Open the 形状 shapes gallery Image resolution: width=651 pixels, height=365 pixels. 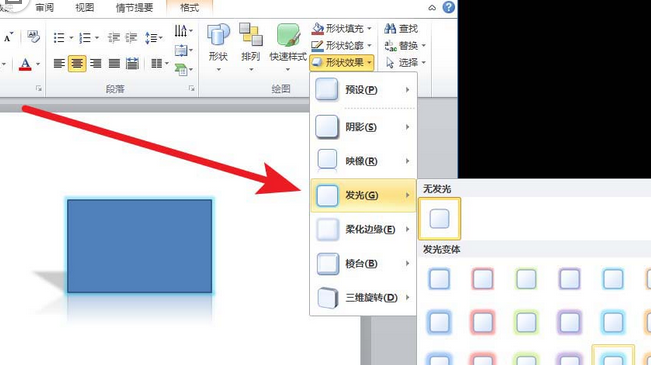click(x=218, y=47)
